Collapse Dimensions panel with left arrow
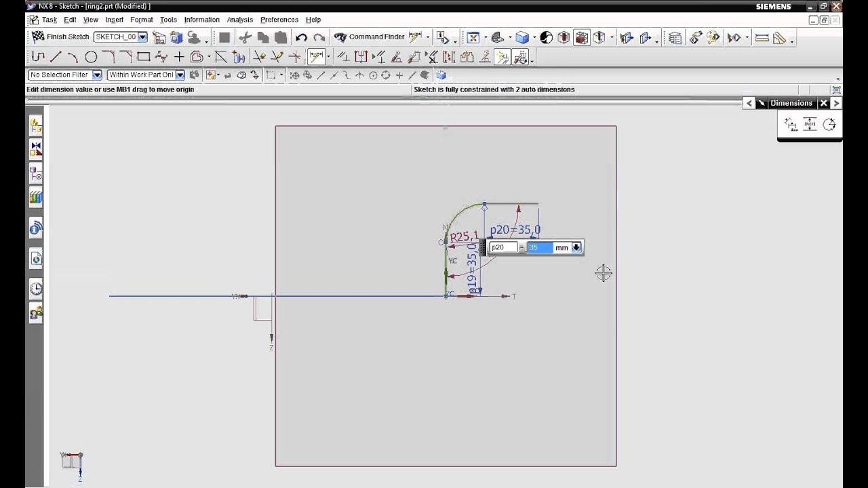This screenshot has height=488, width=868. tap(749, 103)
